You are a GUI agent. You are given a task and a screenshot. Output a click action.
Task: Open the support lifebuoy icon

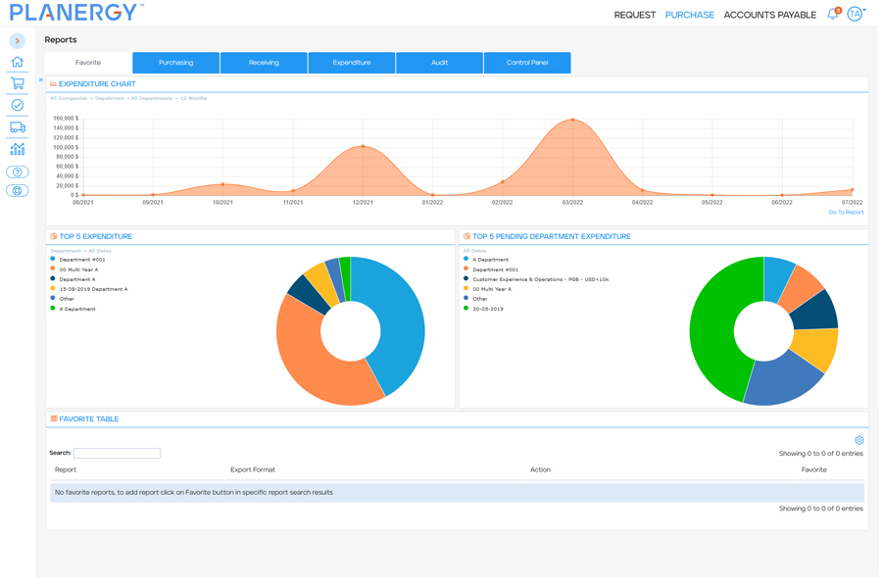pyautogui.click(x=18, y=191)
